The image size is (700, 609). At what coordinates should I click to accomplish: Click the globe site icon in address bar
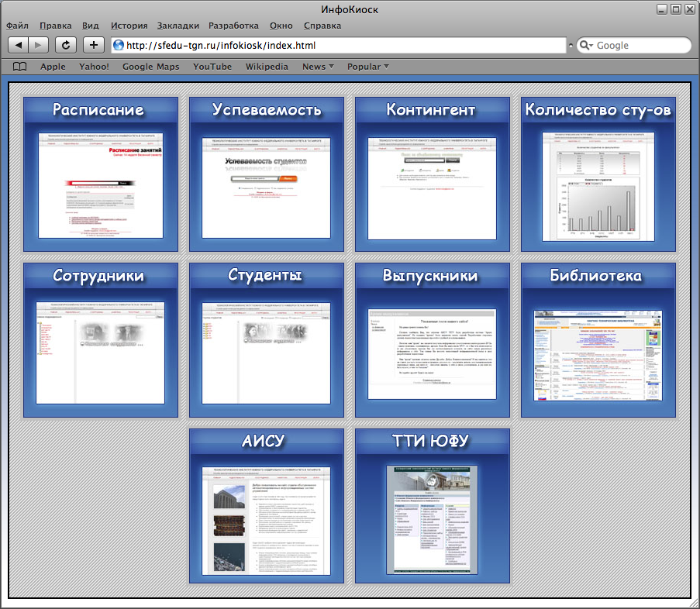coord(119,45)
